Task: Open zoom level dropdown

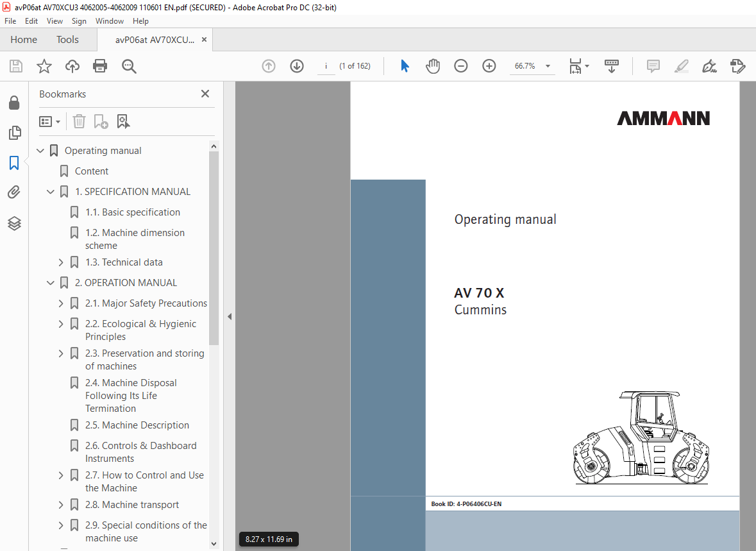Action: (548, 66)
